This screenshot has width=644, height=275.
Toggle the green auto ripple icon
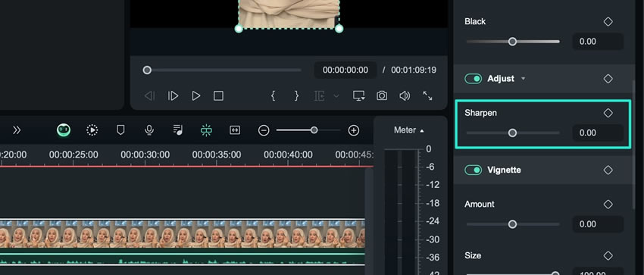coord(206,130)
